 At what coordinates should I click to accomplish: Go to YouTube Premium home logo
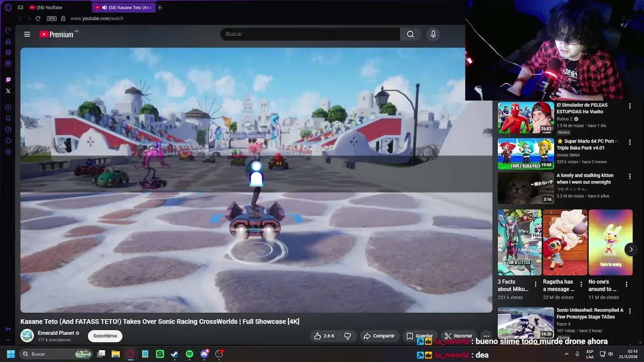[56, 34]
